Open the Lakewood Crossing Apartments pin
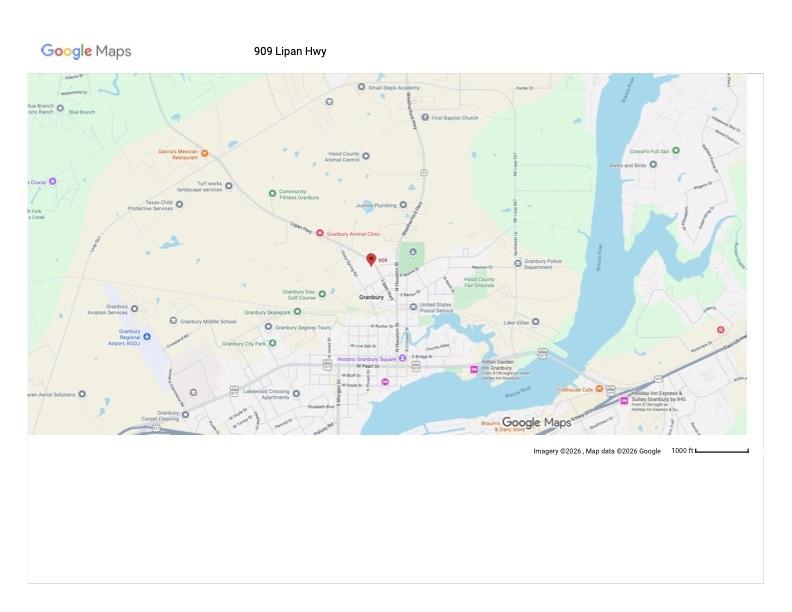This screenshot has height=612, width=792. [x=296, y=393]
